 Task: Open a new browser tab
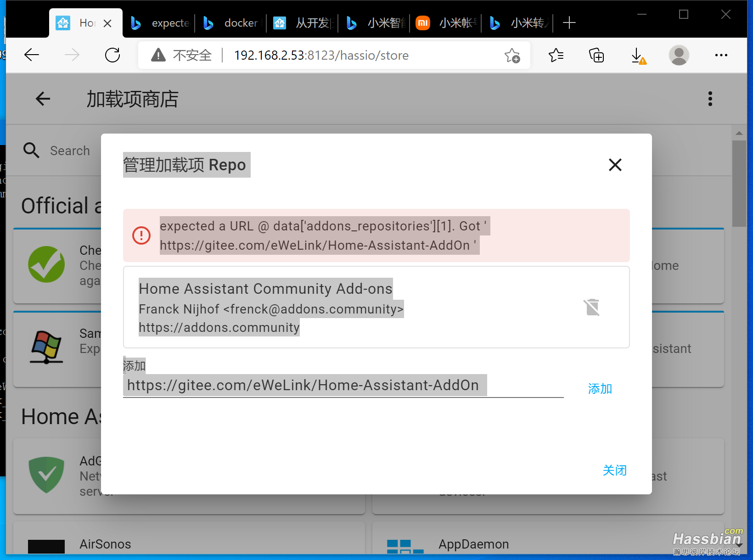coord(569,22)
